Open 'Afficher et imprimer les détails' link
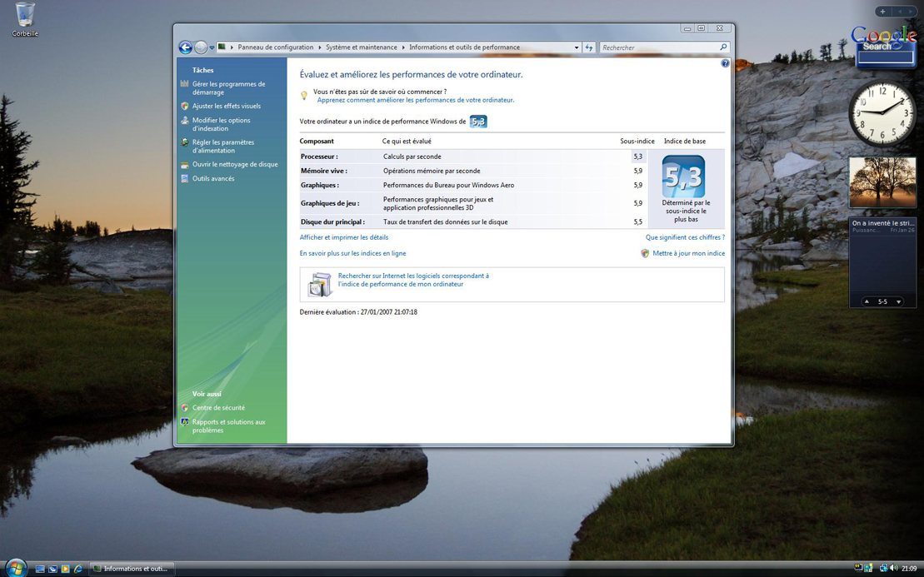 (x=343, y=237)
